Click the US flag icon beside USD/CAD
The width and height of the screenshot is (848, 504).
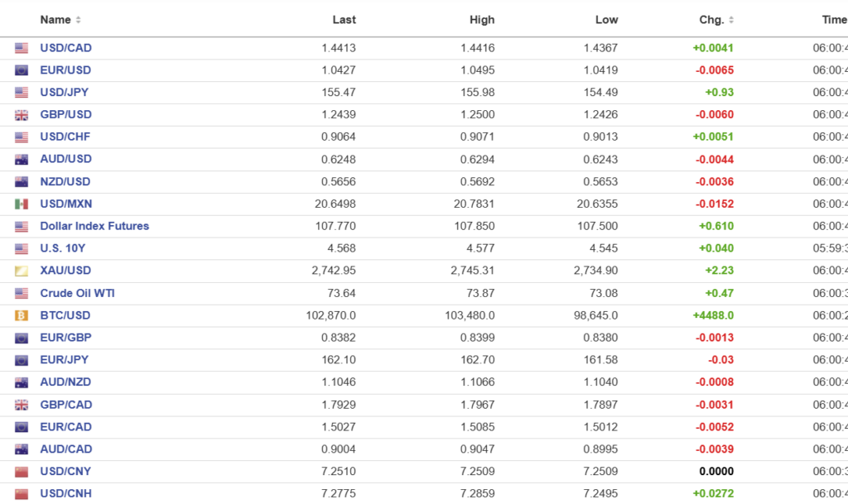22,48
